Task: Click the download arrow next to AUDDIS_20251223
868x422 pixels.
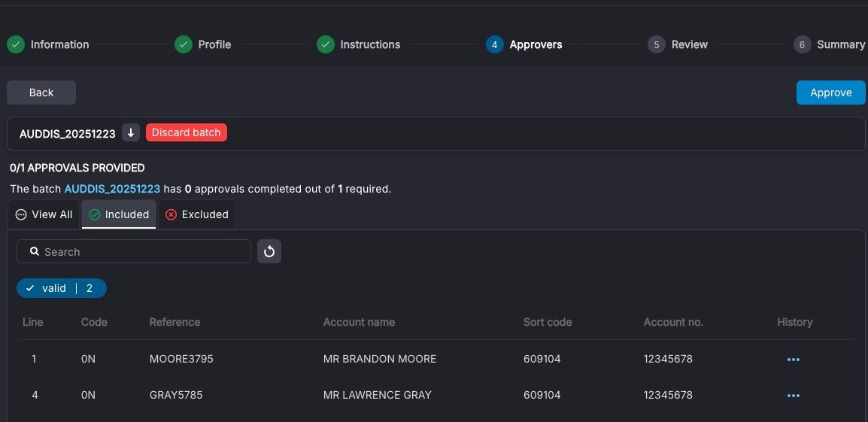Action: 131,133
